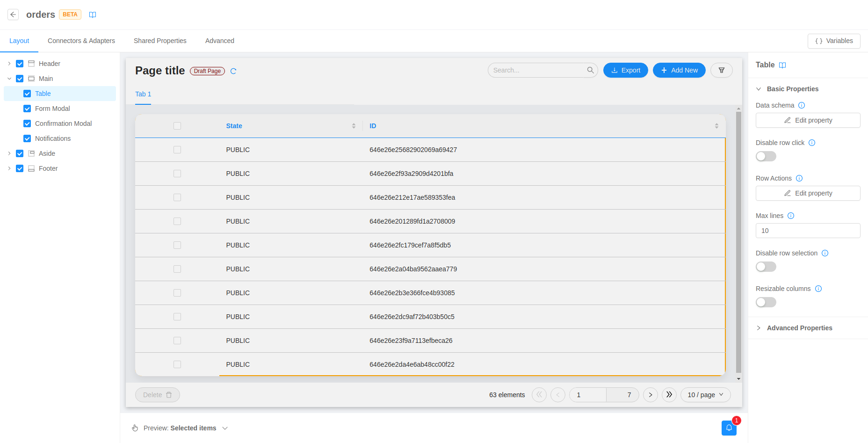
Task: Turn on Resizable columns
Action: pyautogui.click(x=766, y=302)
